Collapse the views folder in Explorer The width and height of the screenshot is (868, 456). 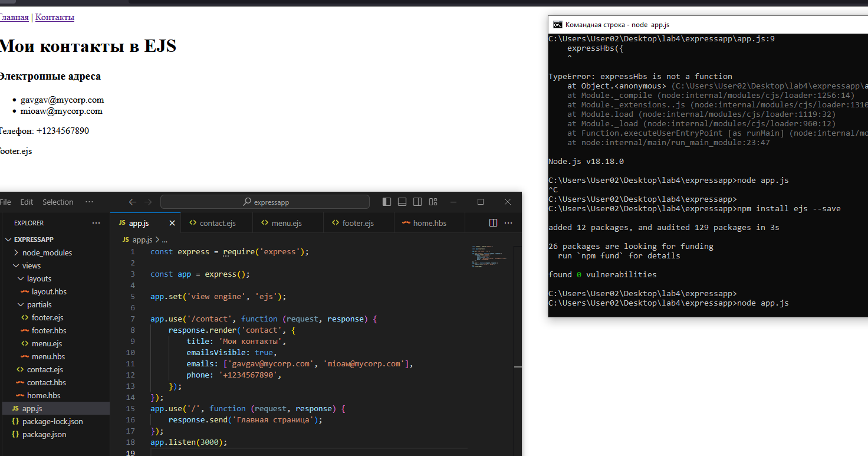16,265
